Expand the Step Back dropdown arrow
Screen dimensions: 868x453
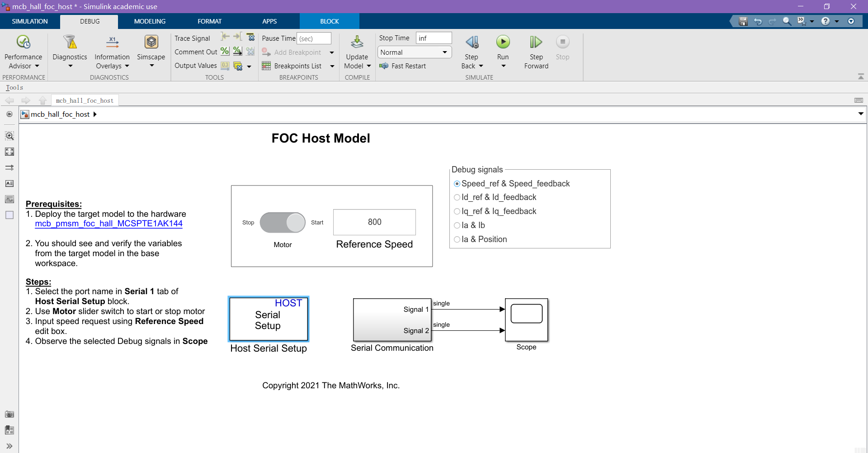pyautogui.click(x=481, y=66)
